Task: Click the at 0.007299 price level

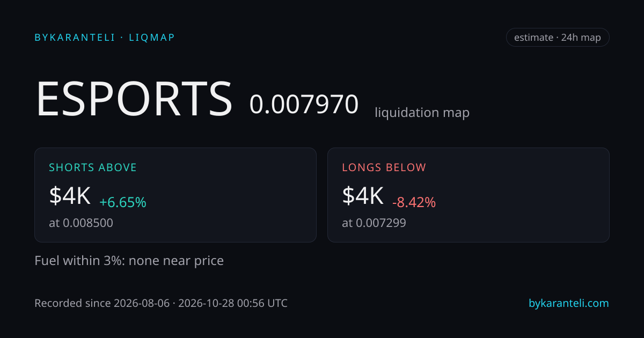Action: click(374, 223)
